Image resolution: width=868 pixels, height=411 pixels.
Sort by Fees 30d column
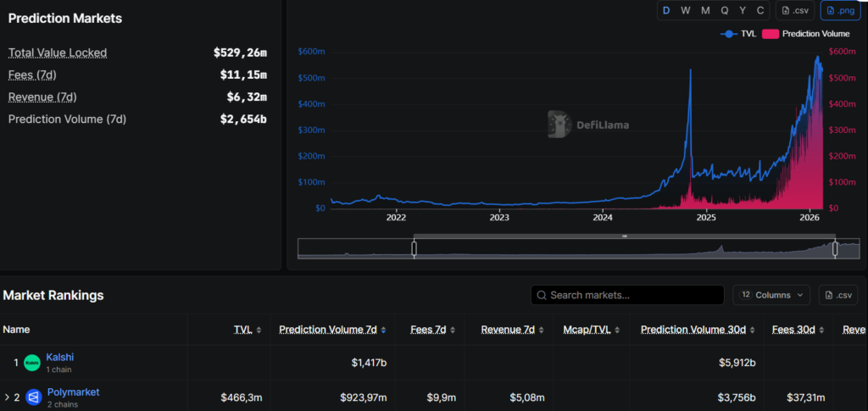pos(798,330)
